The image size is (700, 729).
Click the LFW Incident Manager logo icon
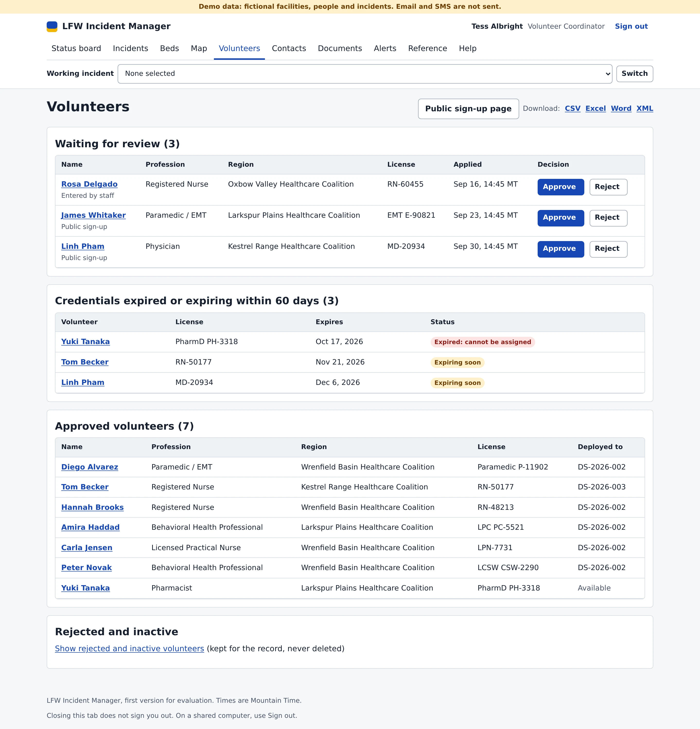coord(52,26)
